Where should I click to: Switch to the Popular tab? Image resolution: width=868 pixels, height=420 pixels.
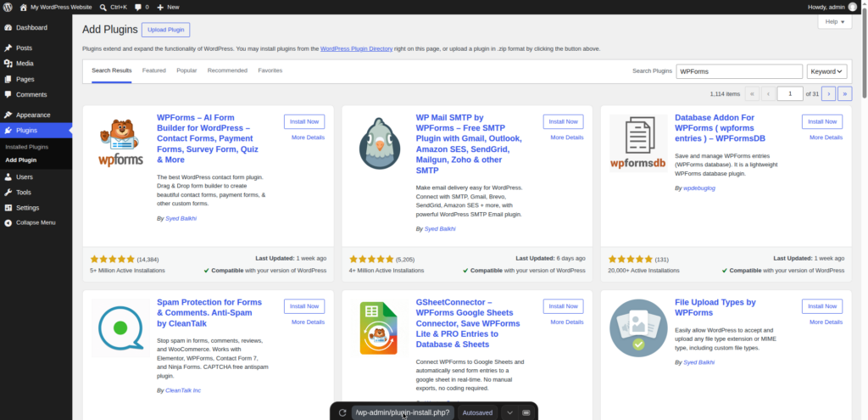tap(186, 71)
